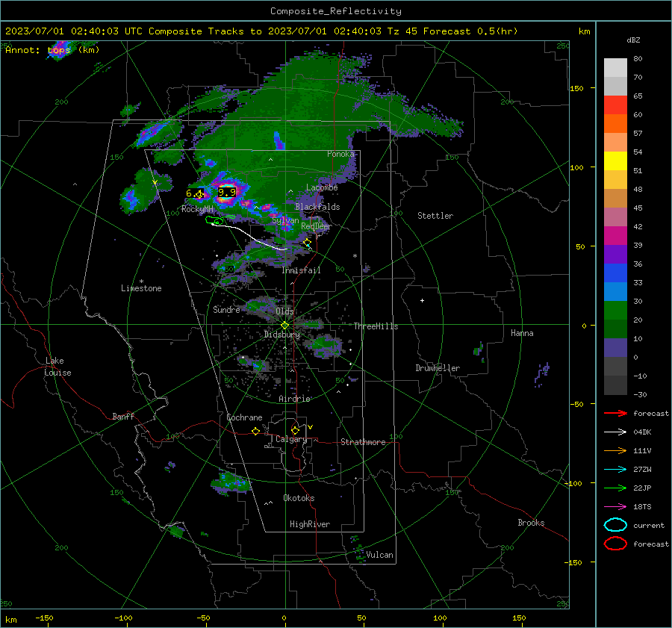
Task: Pick the orange swatch between 60 and 57 dBZ
Action: click(x=615, y=123)
